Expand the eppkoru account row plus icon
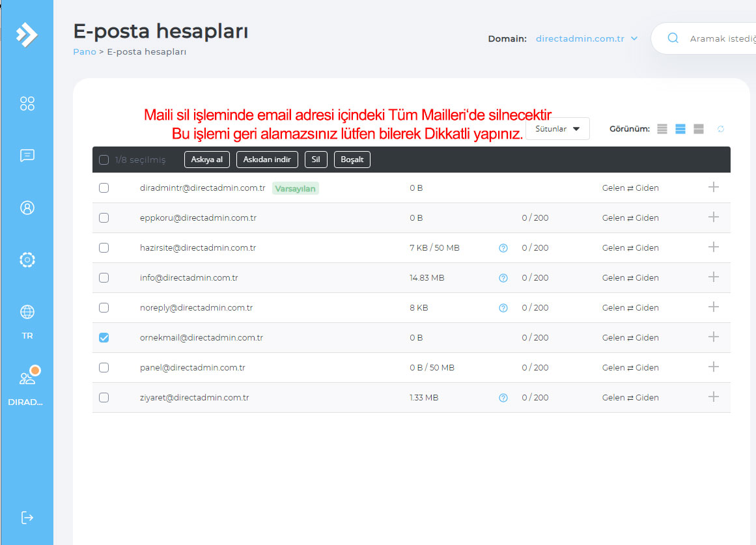The height and width of the screenshot is (545, 756). coord(714,217)
